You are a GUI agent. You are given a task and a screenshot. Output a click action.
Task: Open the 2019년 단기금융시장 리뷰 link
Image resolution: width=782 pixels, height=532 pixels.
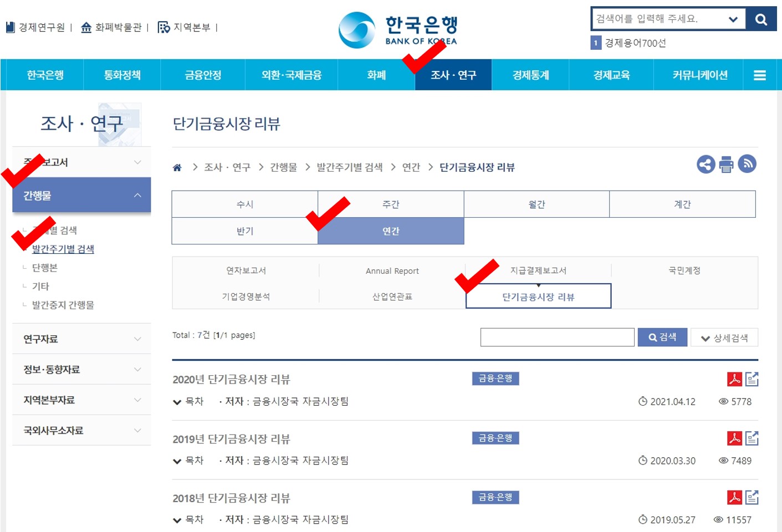pyautogui.click(x=232, y=438)
